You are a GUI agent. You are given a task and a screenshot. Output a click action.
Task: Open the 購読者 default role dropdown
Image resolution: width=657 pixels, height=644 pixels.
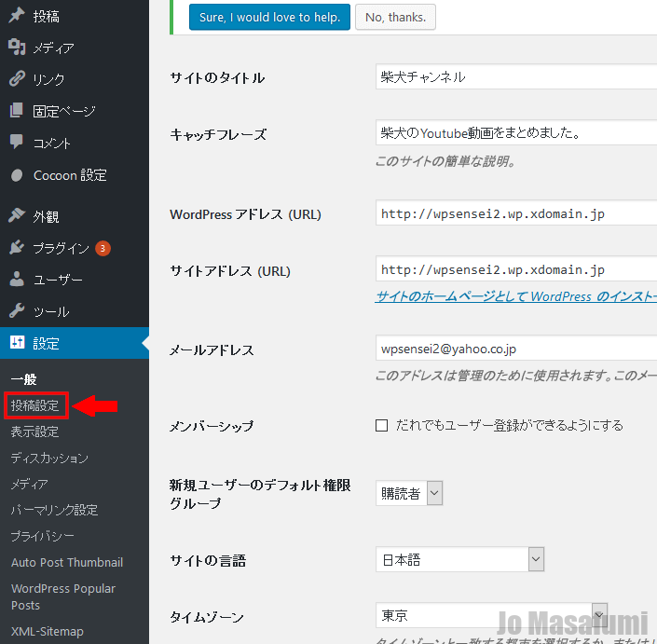click(x=409, y=493)
